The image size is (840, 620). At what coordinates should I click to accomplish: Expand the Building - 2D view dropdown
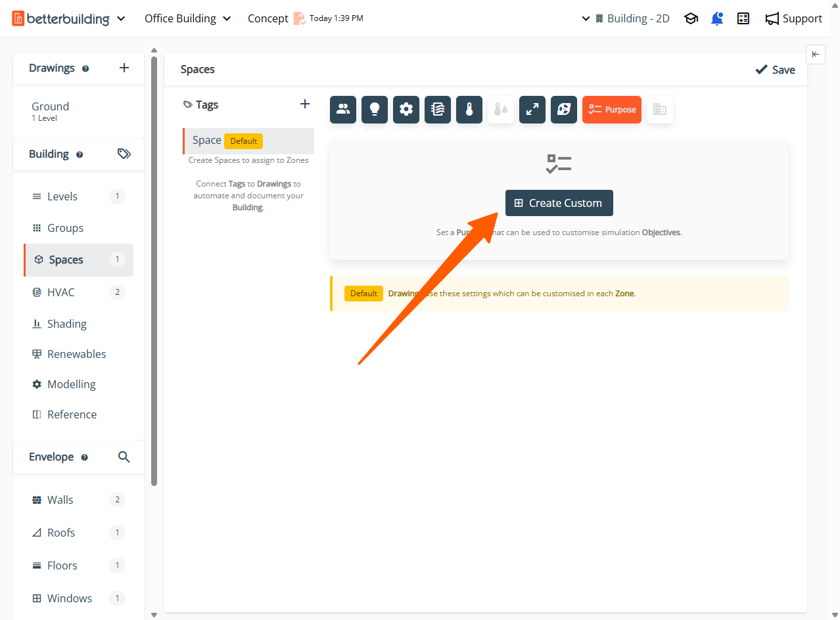tap(625, 18)
